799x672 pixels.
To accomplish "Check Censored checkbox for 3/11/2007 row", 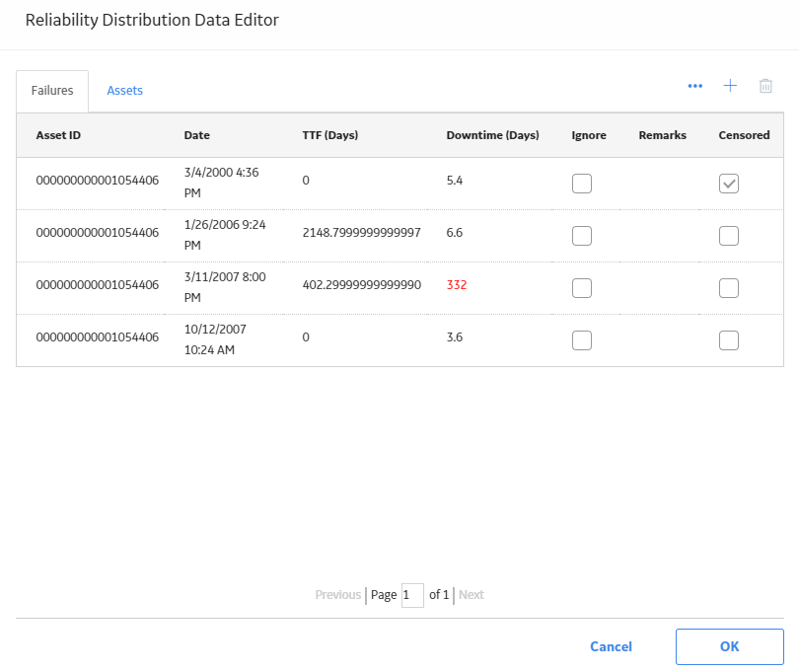I will pyautogui.click(x=729, y=288).
